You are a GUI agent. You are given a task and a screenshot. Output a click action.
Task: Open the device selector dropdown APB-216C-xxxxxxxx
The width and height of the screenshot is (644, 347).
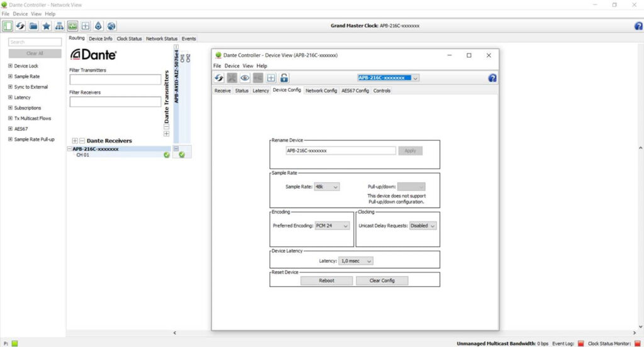[388, 77]
